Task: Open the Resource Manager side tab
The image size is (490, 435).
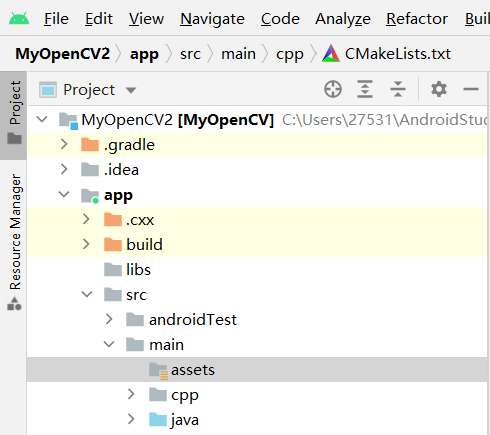Action: tap(15, 232)
